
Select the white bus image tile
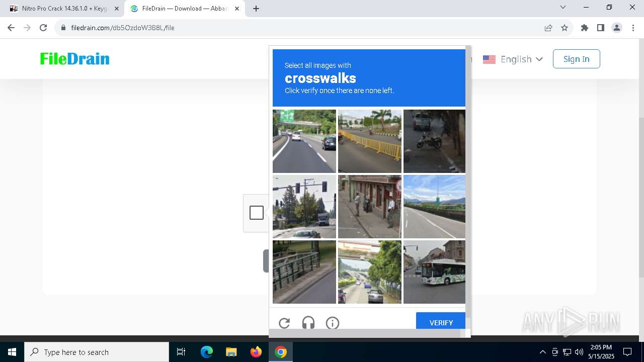tap(434, 272)
